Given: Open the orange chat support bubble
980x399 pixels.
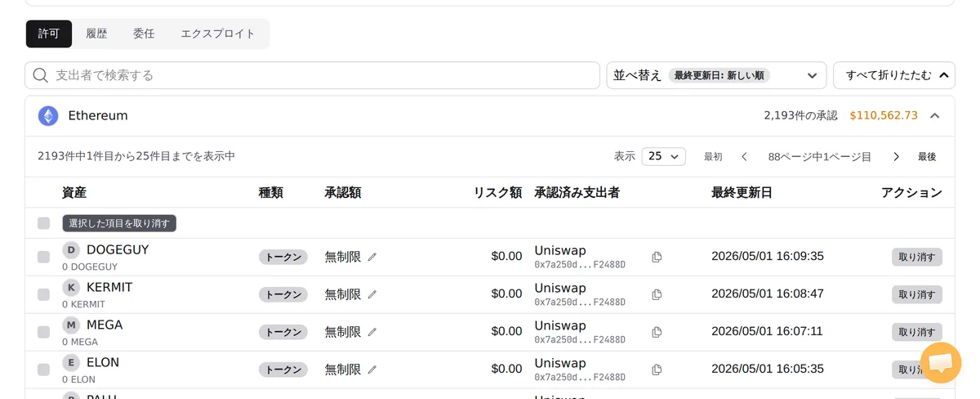Looking at the screenshot, I should coord(940,363).
